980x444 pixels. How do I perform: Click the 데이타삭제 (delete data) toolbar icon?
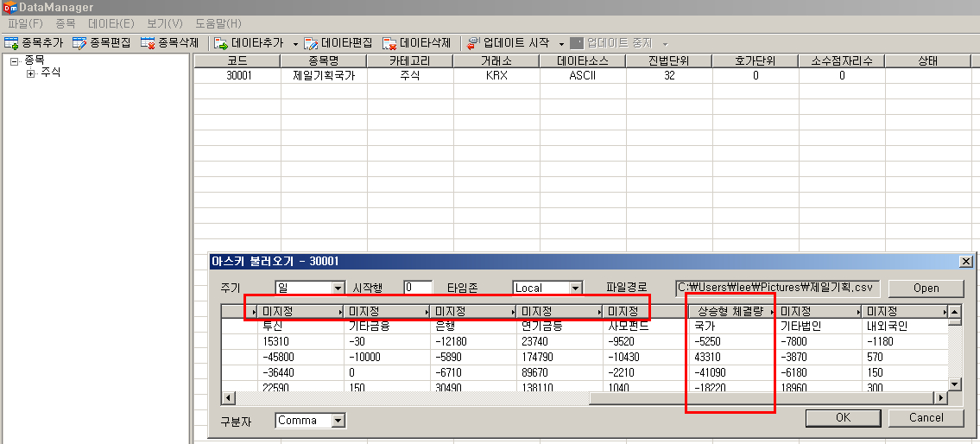pos(390,42)
